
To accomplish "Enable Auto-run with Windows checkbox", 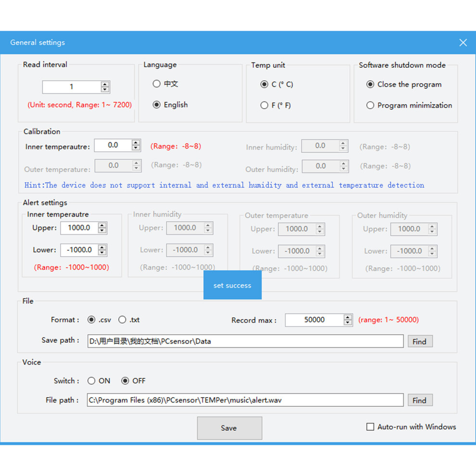I will click(x=370, y=427).
